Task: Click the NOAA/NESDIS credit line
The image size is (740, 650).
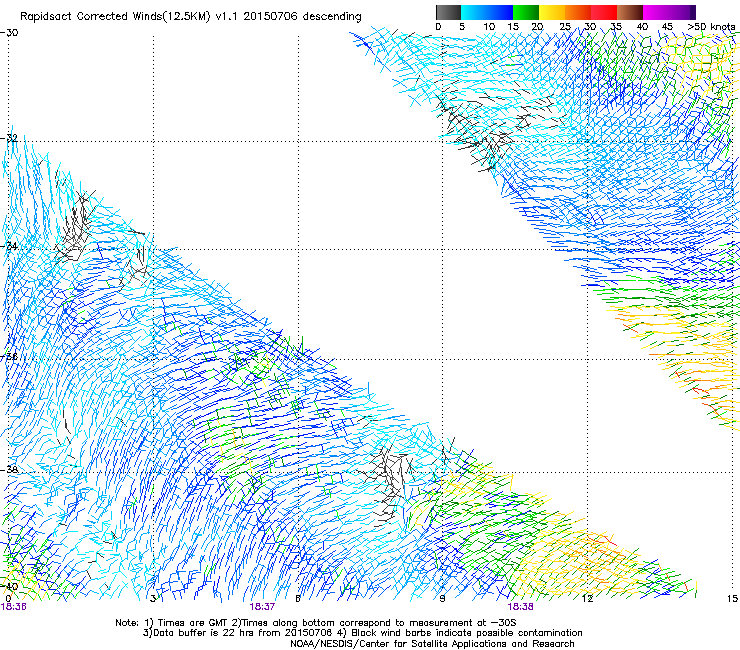Action: click(432, 643)
